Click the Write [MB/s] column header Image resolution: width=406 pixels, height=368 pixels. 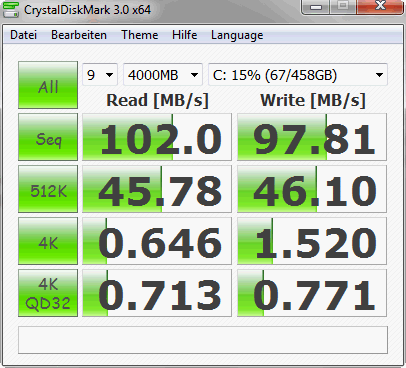[x=313, y=100]
